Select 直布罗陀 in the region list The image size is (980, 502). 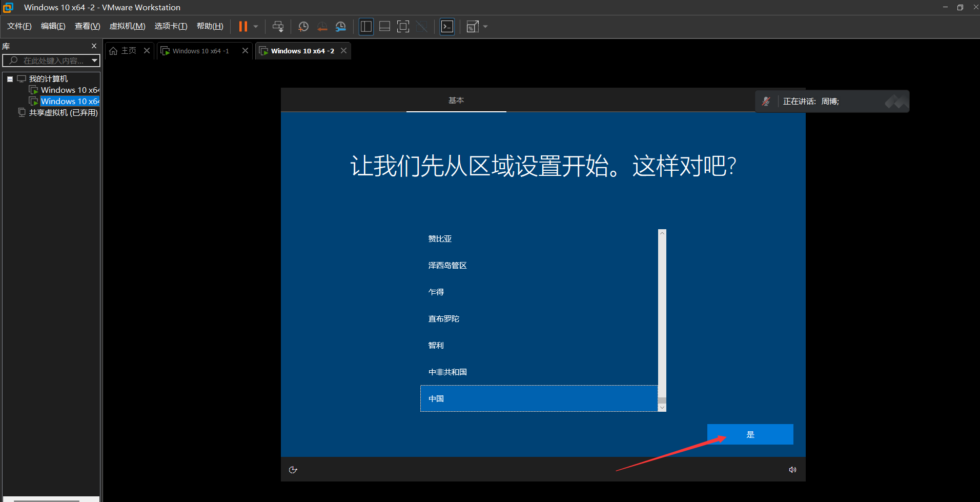539,318
